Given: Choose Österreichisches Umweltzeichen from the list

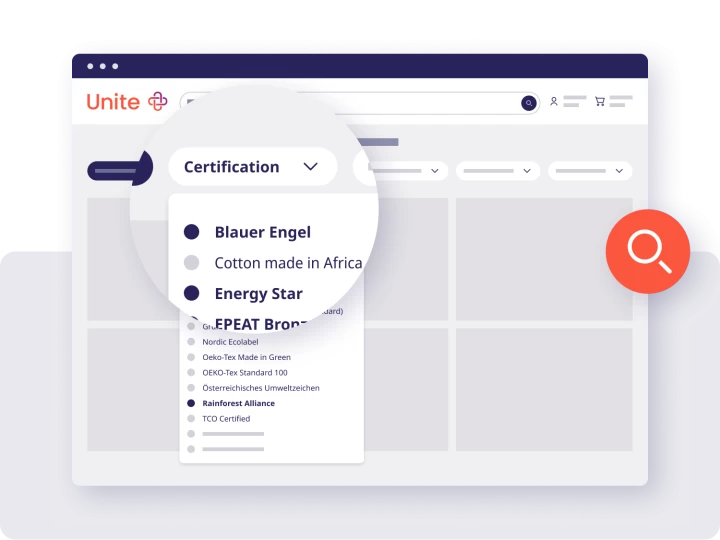Looking at the screenshot, I should click(x=260, y=388).
